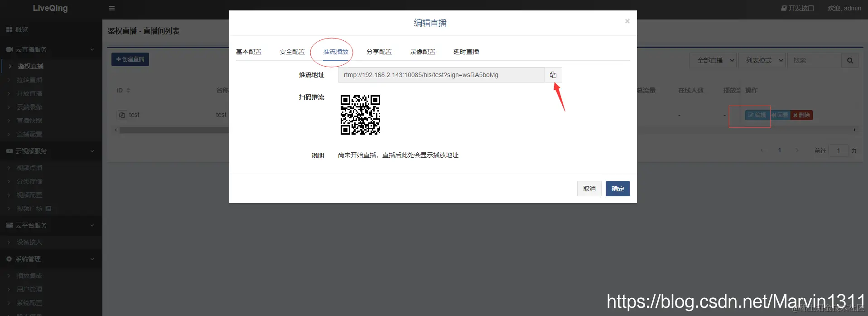
Task: Collapse the 系统管理 sidebar group
Action: 51,259
